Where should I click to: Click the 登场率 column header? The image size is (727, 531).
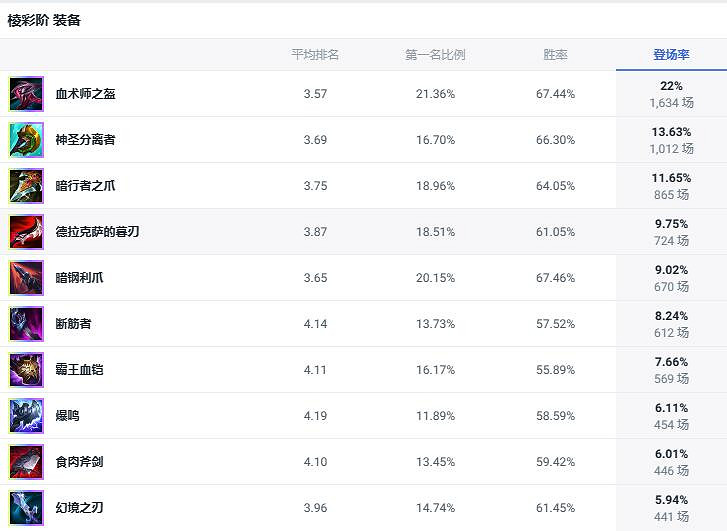[x=671, y=55]
